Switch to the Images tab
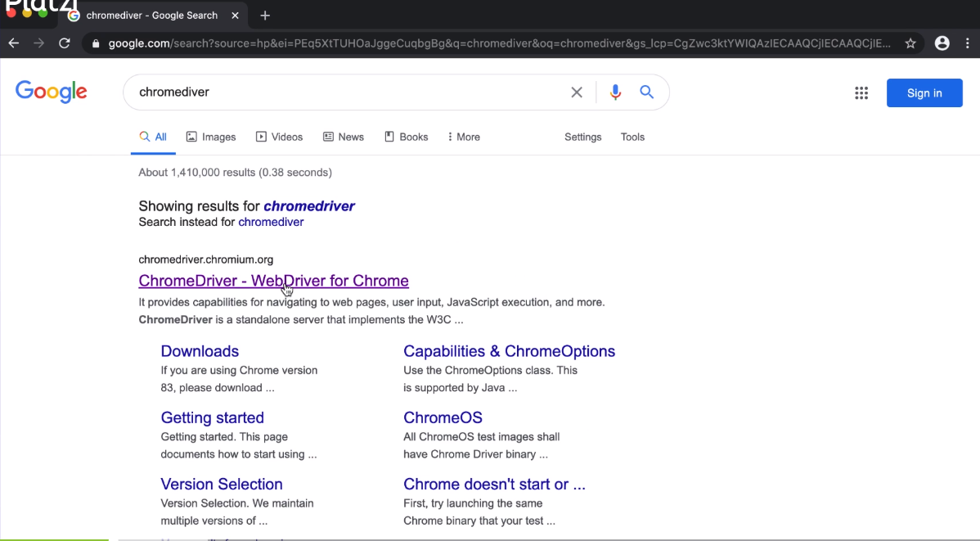980x541 pixels. [x=210, y=137]
